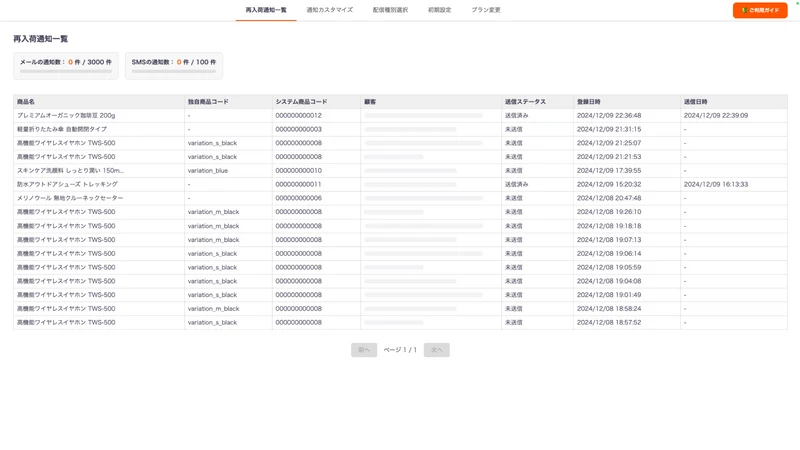Image resolution: width=800 pixels, height=450 pixels.
Task: Click the SMSの通知数 0件 / 100件 label
Action: coord(174,62)
